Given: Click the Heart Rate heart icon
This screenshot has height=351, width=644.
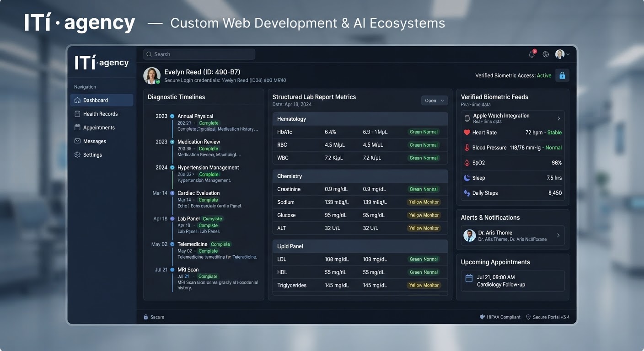Looking at the screenshot, I should coord(467,133).
